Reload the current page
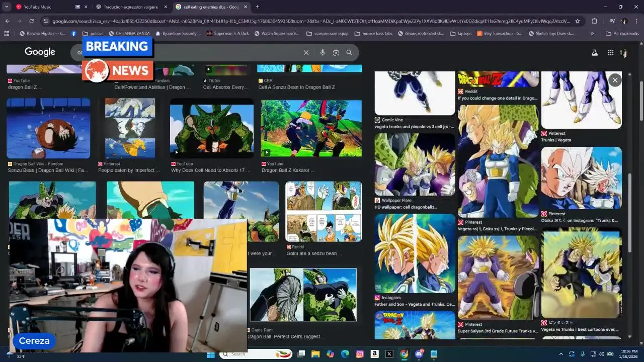 click(31, 21)
